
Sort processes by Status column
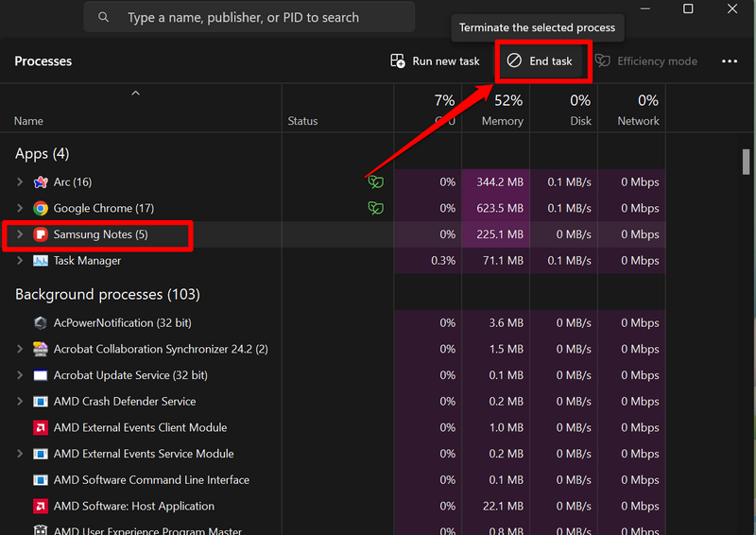pos(302,121)
